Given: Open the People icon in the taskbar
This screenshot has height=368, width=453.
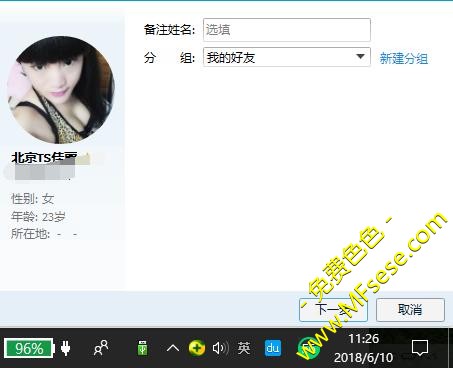Looking at the screenshot, I should [101, 348].
